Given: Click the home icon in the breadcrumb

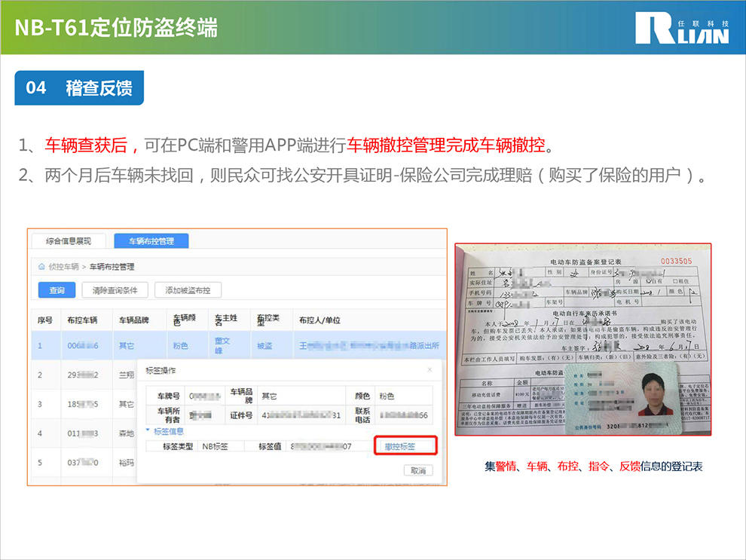Looking at the screenshot, I should (41, 267).
